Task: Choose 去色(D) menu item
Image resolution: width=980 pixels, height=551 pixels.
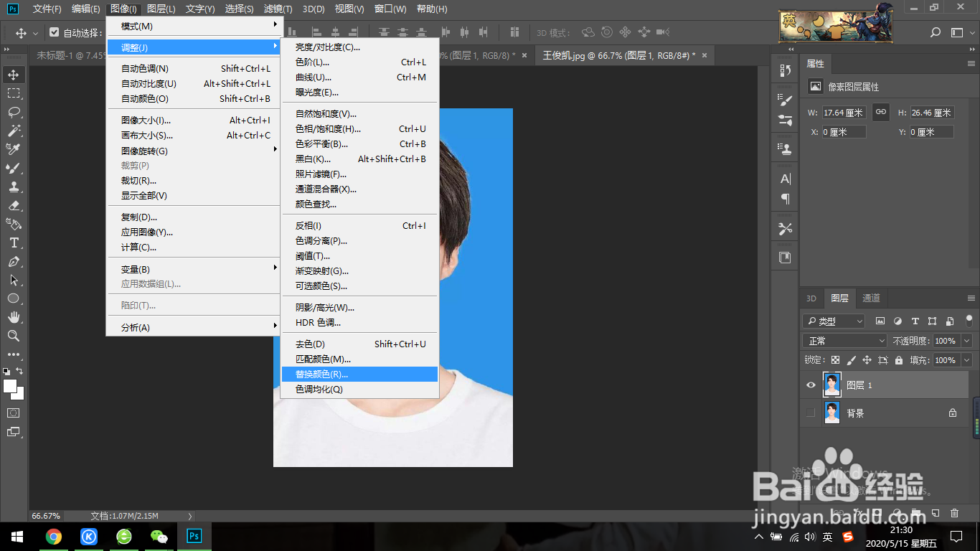Action: [359, 344]
